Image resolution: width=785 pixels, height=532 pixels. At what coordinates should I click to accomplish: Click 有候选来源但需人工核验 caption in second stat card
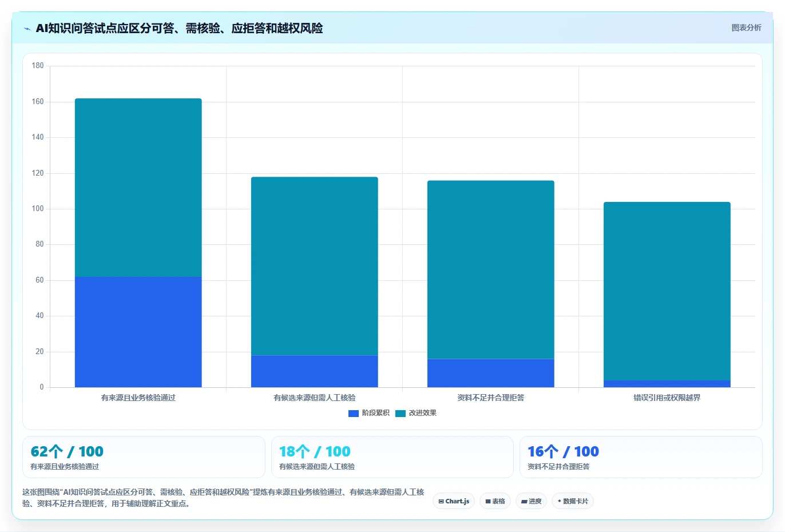pyautogui.click(x=317, y=467)
